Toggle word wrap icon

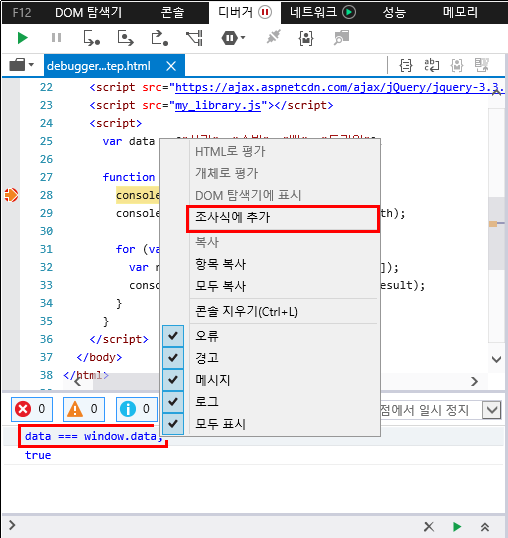432,65
